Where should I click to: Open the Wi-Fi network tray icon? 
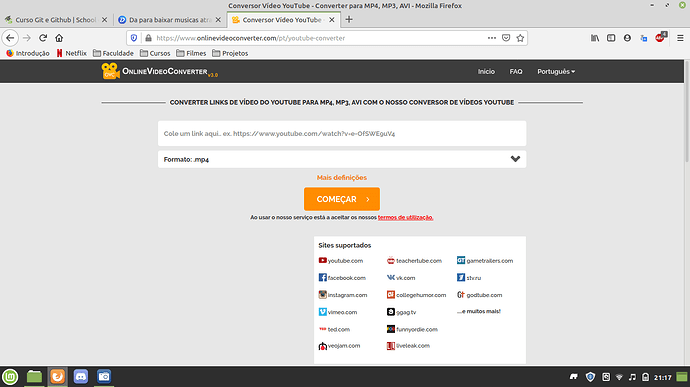(619, 377)
